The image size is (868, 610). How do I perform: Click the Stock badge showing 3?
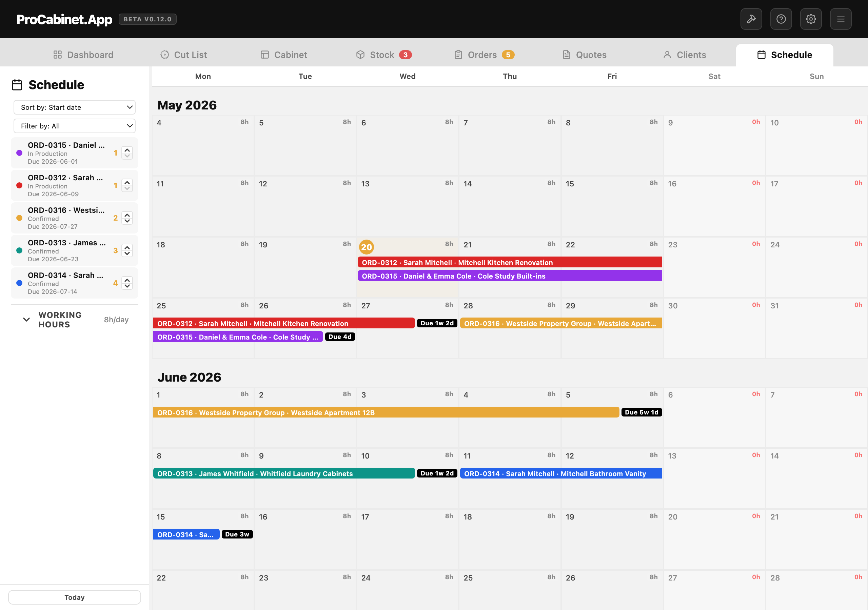point(405,55)
